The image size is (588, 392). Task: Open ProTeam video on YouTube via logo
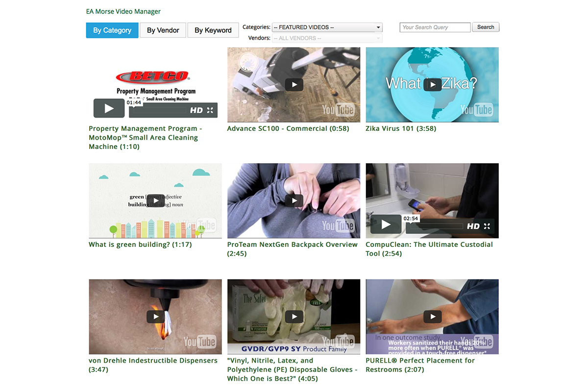coord(338,226)
